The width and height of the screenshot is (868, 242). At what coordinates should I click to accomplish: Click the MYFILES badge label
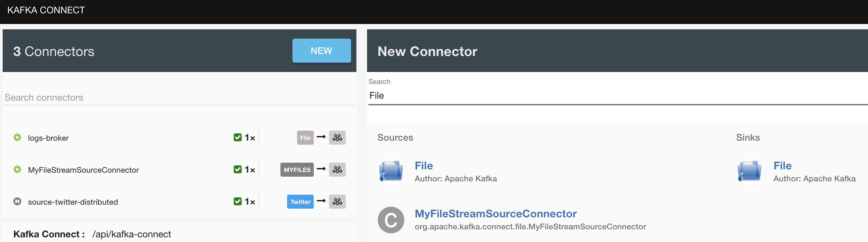coord(296,170)
